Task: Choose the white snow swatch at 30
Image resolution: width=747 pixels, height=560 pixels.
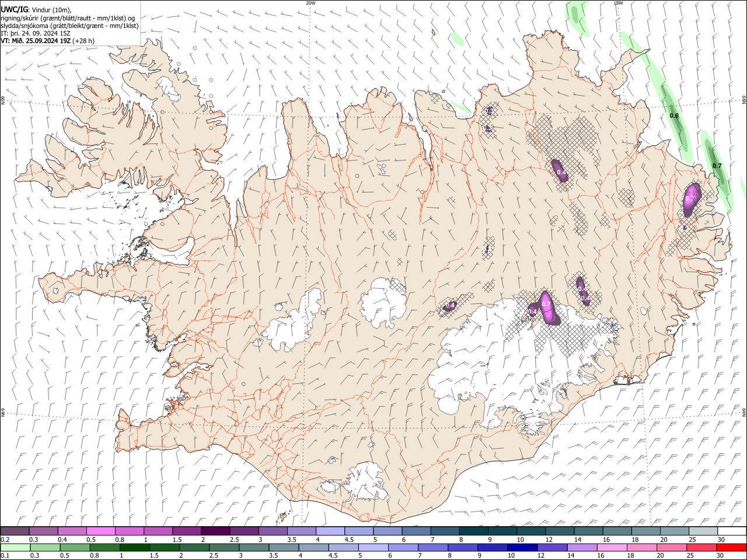Action: (x=731, y=531)
